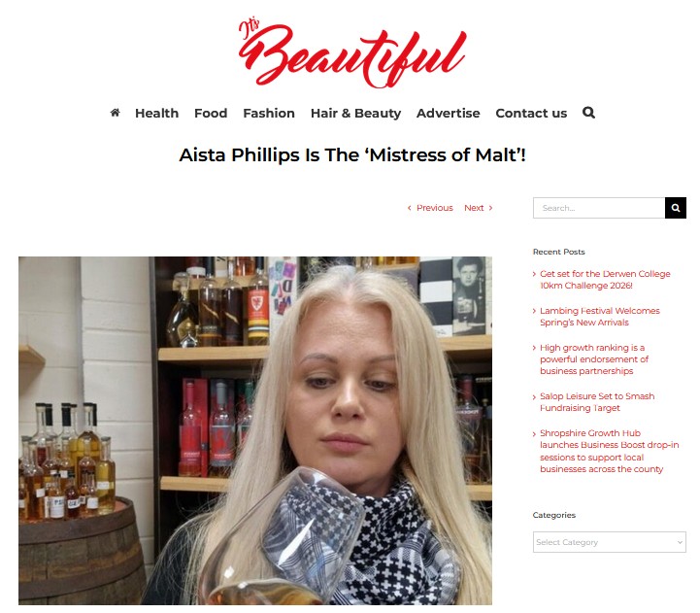This screenshot has width=700, height=613.
Task: Focus the sidebar Search field
Action: point(599,208)
